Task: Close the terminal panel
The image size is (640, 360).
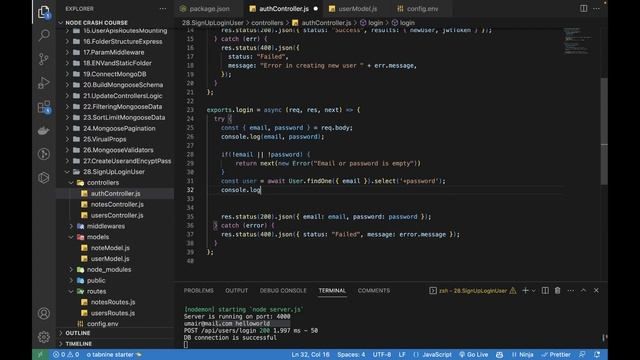Action: 596,291
